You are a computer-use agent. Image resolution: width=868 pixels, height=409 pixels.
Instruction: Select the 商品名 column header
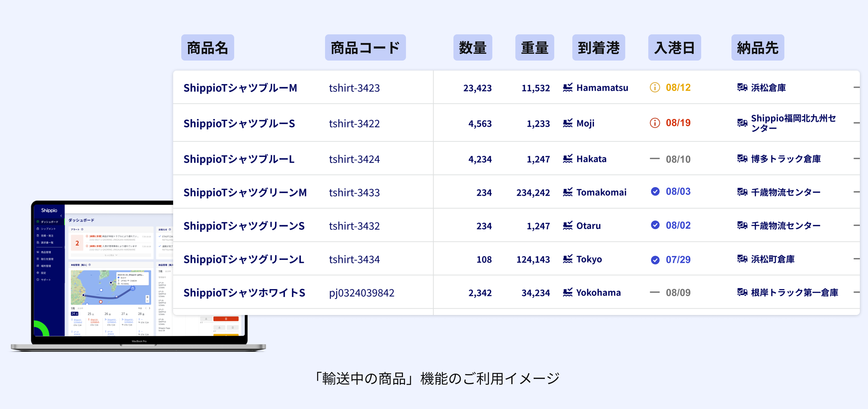[x=208, y=47]
